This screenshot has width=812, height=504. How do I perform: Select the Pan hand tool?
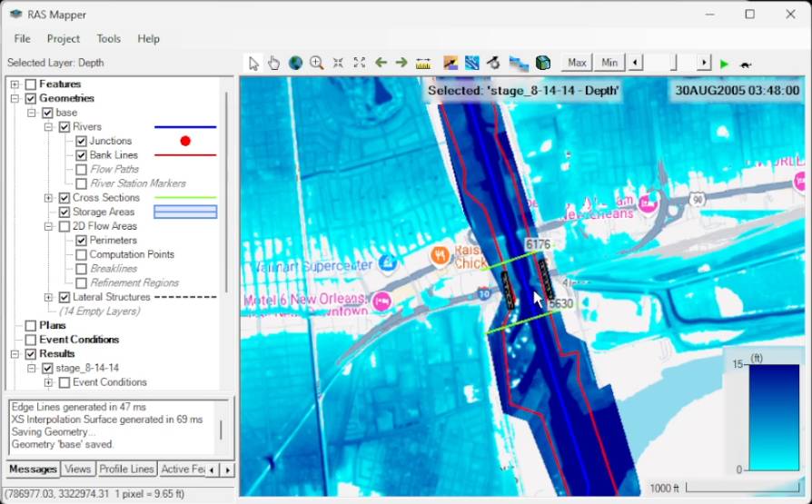click(274, 63)
